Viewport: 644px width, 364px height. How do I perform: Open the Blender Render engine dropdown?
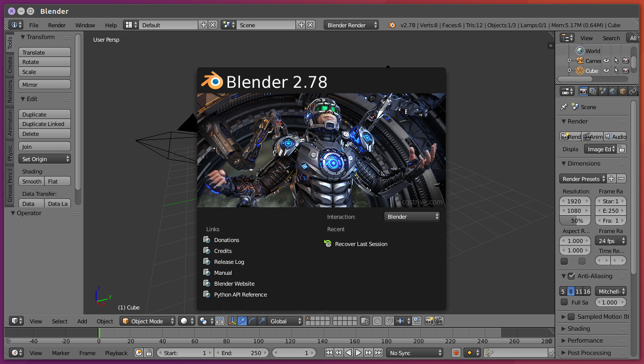351,25
